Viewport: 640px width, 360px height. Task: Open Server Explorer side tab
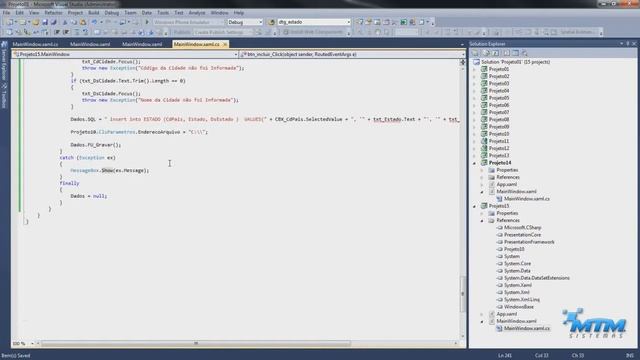(x=4, y=61)
